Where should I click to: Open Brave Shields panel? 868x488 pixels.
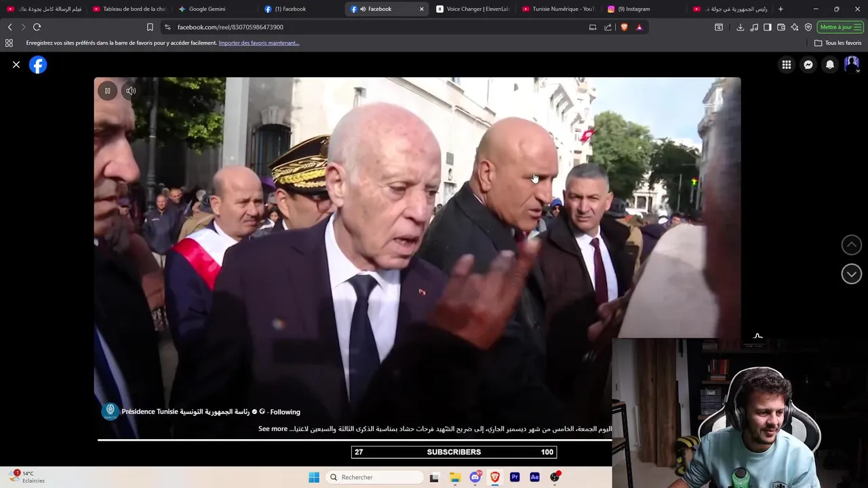coord(624,27)
